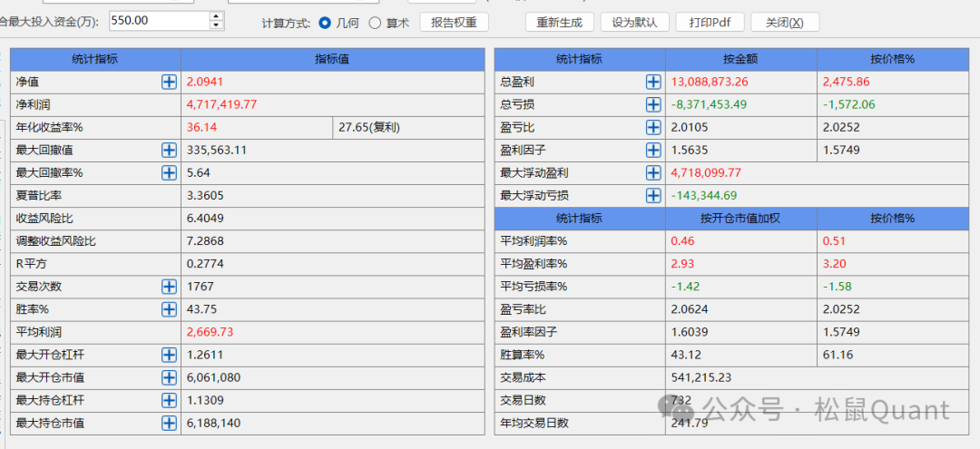Click the 报告权重 button
This screenshot has height=449, width=980.
(454, 22)
